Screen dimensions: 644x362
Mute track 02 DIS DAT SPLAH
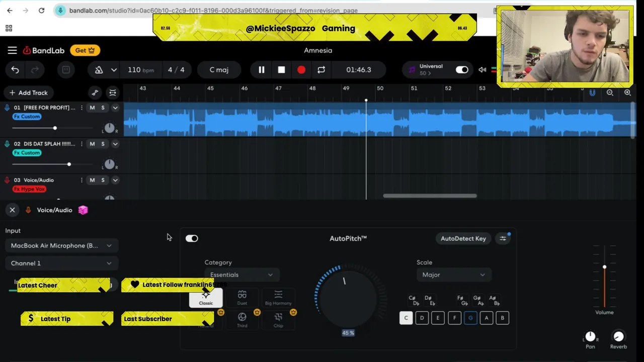click(x=92, y=144)
